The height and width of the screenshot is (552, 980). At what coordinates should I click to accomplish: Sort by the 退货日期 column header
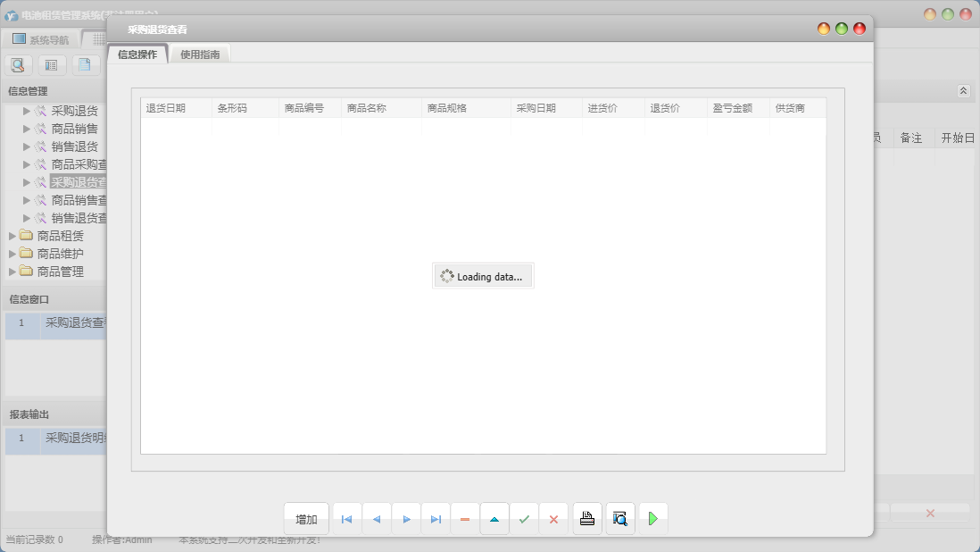click(x=166, y=108)
